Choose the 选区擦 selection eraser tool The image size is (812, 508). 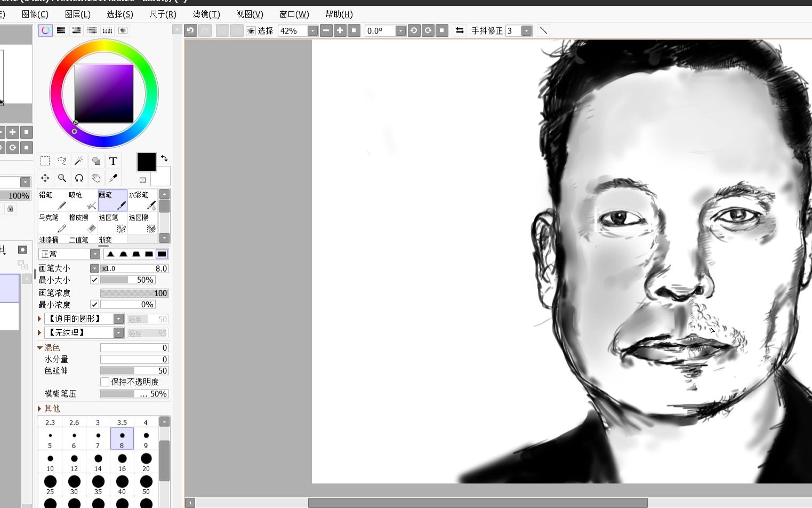(142, 223)
